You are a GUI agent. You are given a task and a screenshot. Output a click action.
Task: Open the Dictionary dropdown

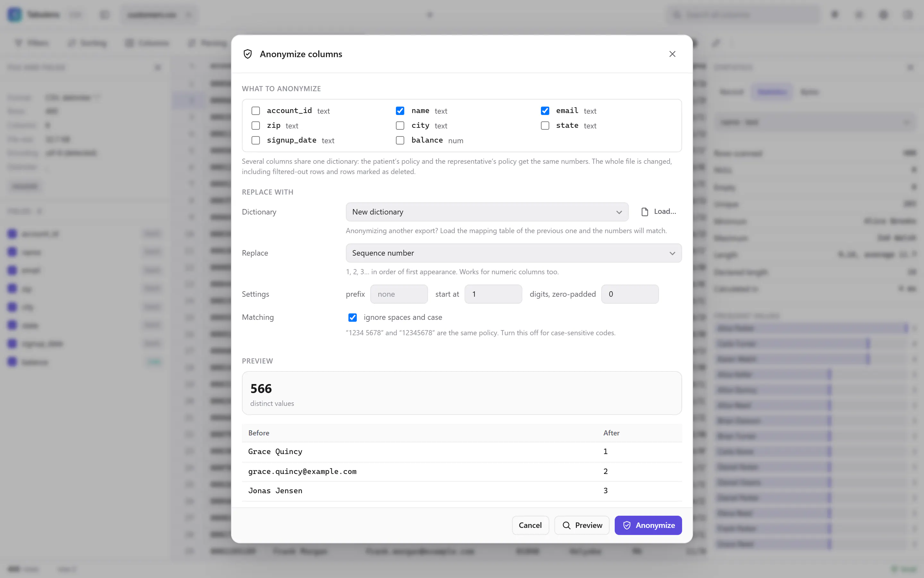click(x=487, y=212)
